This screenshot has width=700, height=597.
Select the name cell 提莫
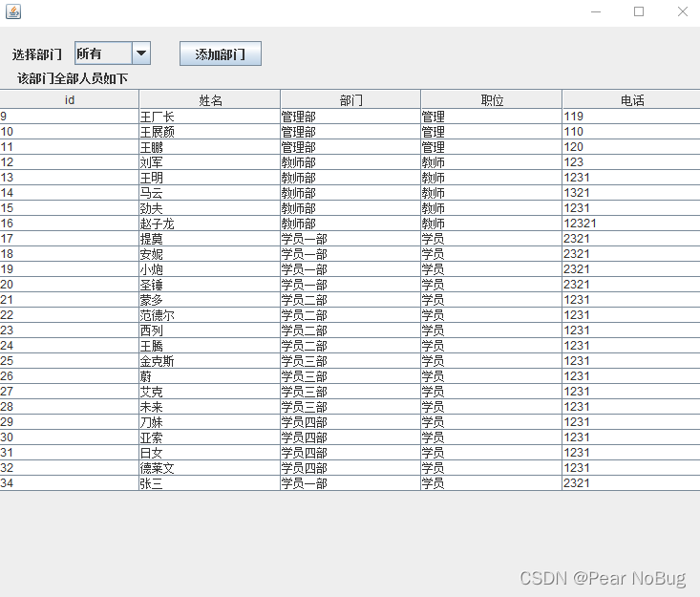tap(210, 239)
